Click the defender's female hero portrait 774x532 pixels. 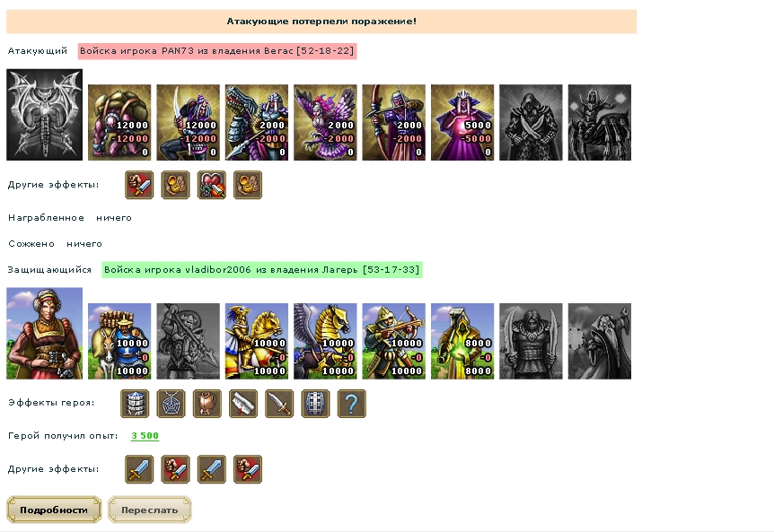point(44,334)
